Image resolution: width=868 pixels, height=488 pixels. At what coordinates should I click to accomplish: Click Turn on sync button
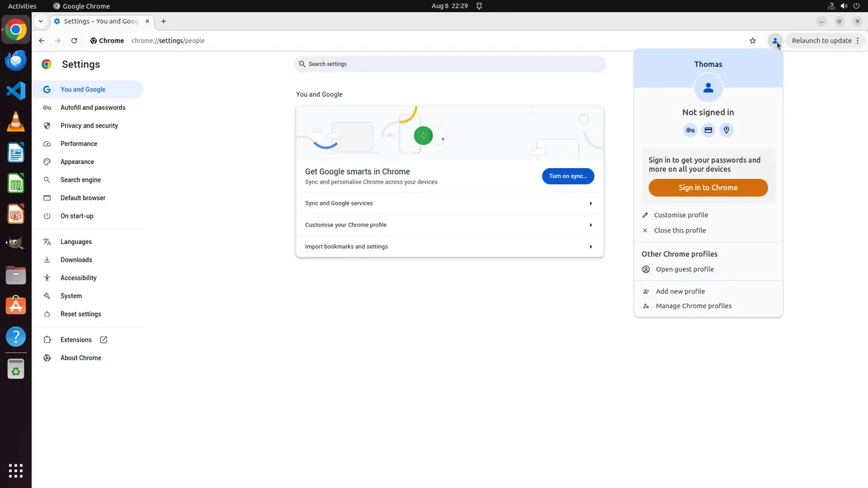coord(568,176)
